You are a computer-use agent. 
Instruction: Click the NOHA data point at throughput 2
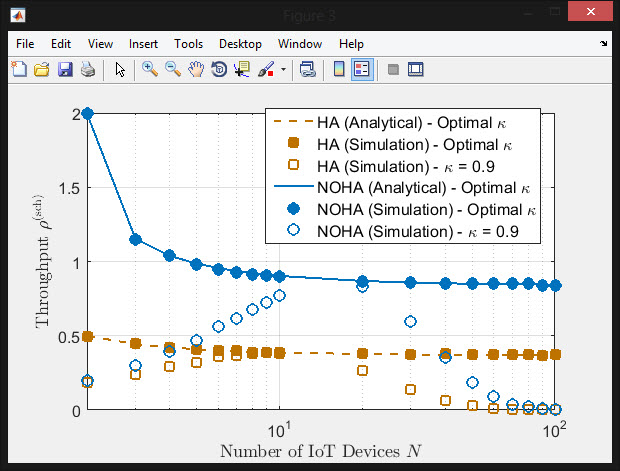pyautogui.click(x=87, y=114)
